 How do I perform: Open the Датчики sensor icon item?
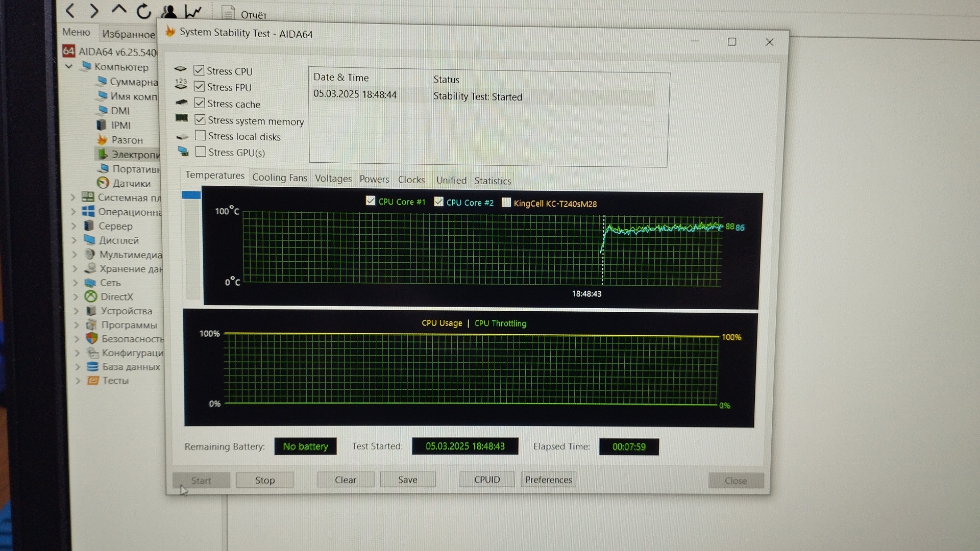pyautogui.click(x=103, y=183)
